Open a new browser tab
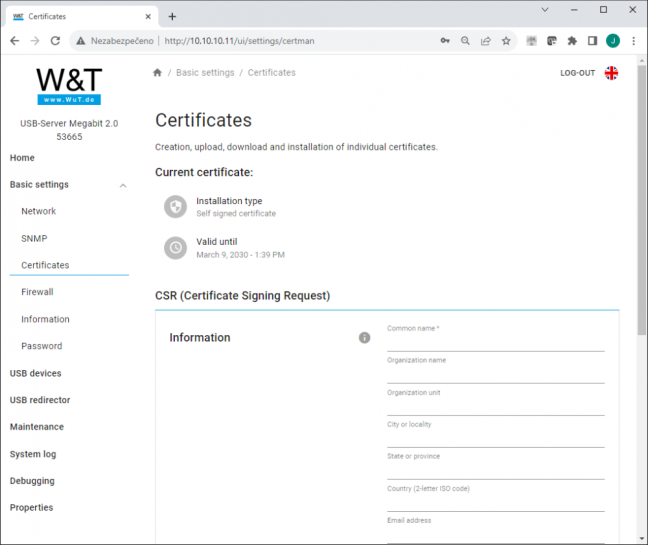 tap(172, 17)
